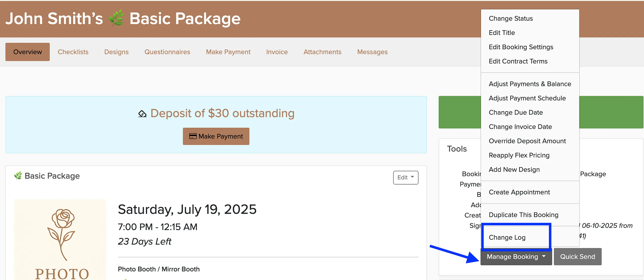This screenshot has width=644, height=280.
Task: Switch to the Questionnaires tab
Action: [x=167, y=52]
